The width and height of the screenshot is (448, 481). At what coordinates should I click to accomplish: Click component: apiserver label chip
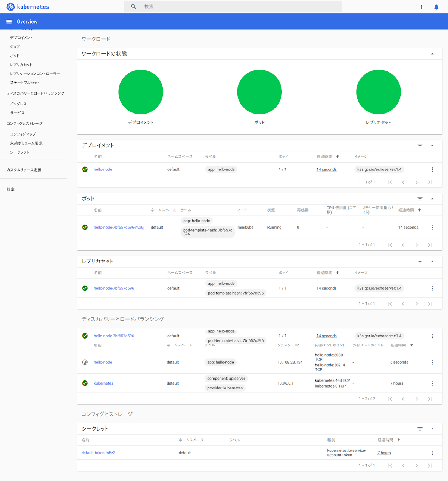click(226, 379)
